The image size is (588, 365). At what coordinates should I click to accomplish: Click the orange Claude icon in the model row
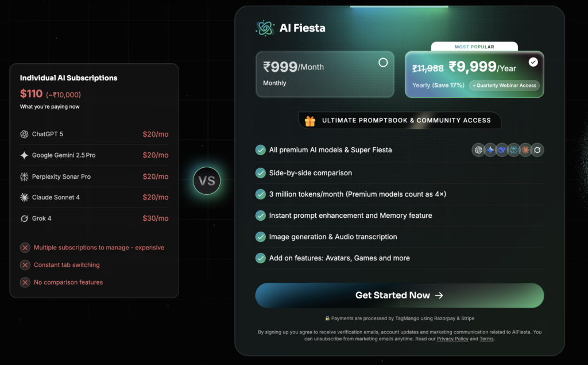[525, 150]
